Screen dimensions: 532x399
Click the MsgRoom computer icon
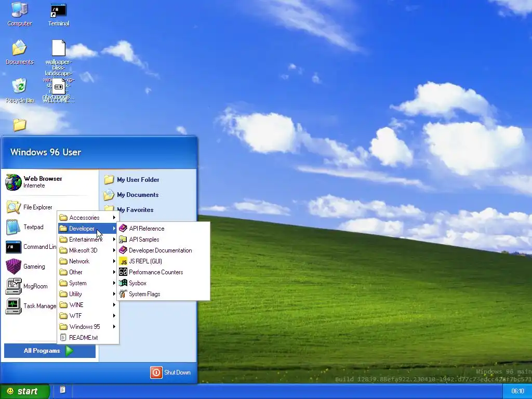pos(14,286)
